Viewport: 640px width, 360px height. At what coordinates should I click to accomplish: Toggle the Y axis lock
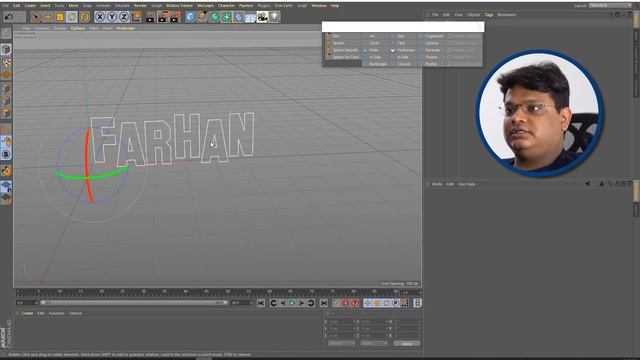point(112,17)
